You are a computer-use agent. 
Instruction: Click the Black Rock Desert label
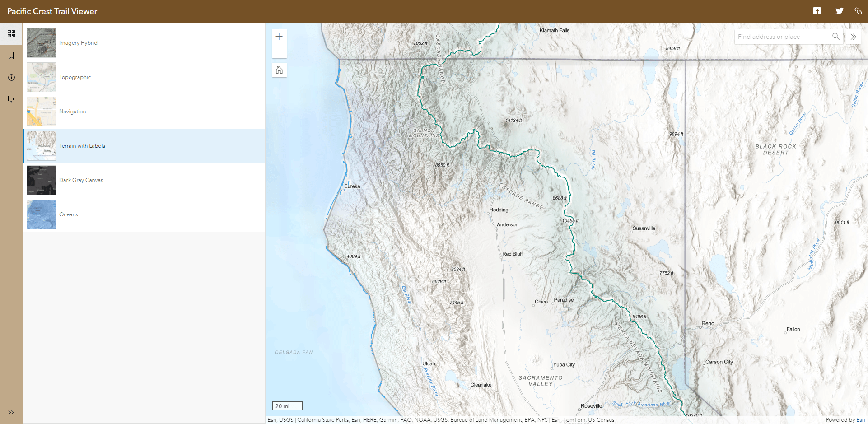click(x=776, y=150)
